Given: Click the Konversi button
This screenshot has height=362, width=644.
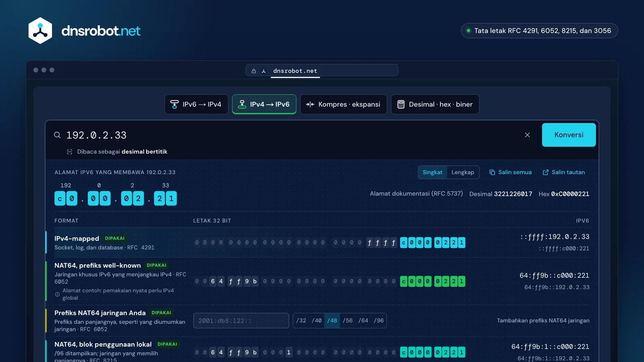Looking at the screenshot, I should click(x=569, y=135).
